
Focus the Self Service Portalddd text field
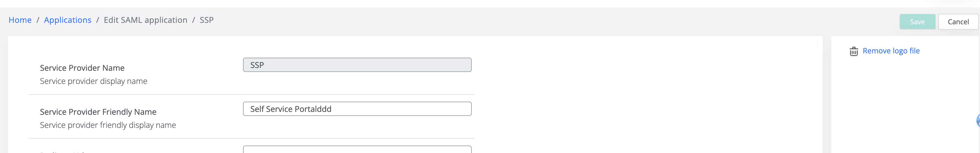(357, 109)
